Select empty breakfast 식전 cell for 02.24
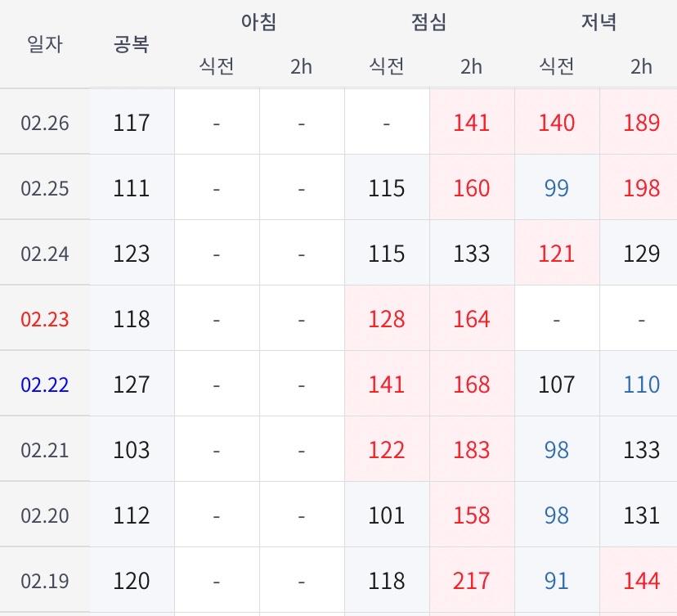The image size is (677, 616). [x=217, y=254]
